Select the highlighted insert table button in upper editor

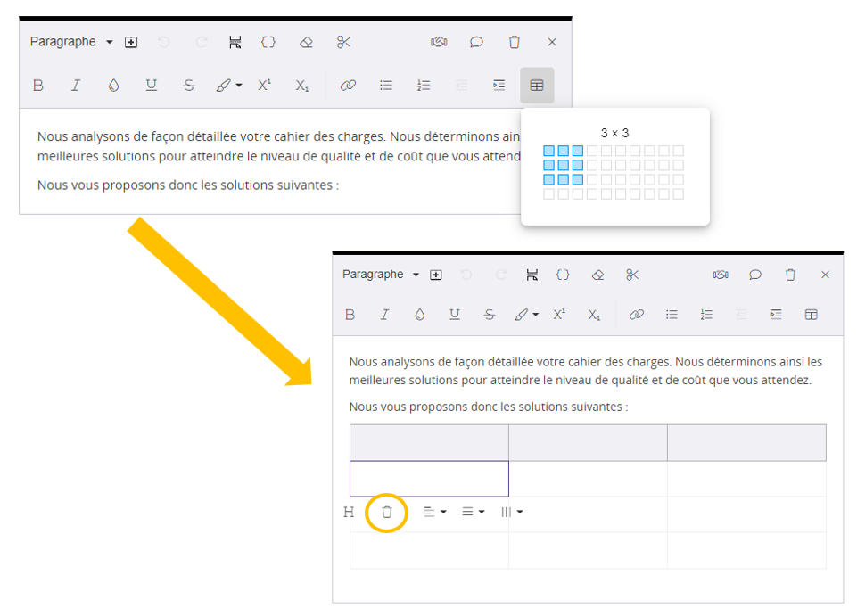536,86
